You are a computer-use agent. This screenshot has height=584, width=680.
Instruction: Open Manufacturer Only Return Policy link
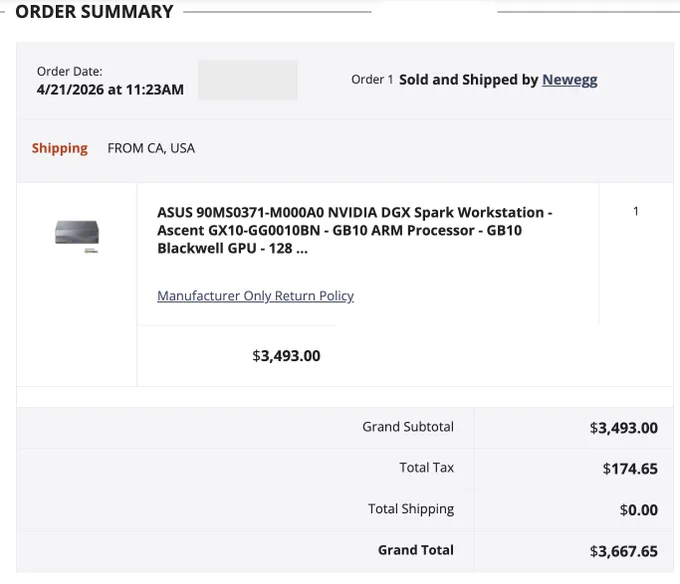coord(255,296)
